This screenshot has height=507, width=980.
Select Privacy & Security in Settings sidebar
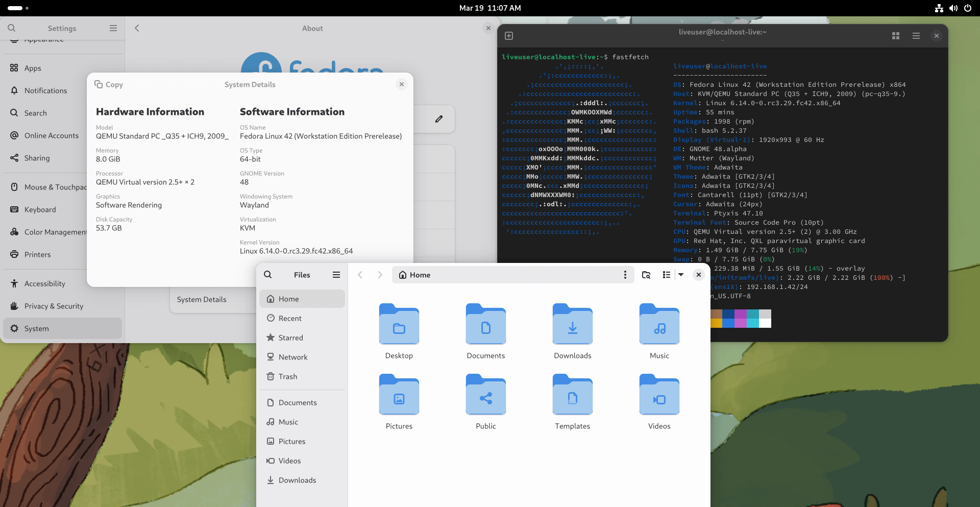[54, 306]
